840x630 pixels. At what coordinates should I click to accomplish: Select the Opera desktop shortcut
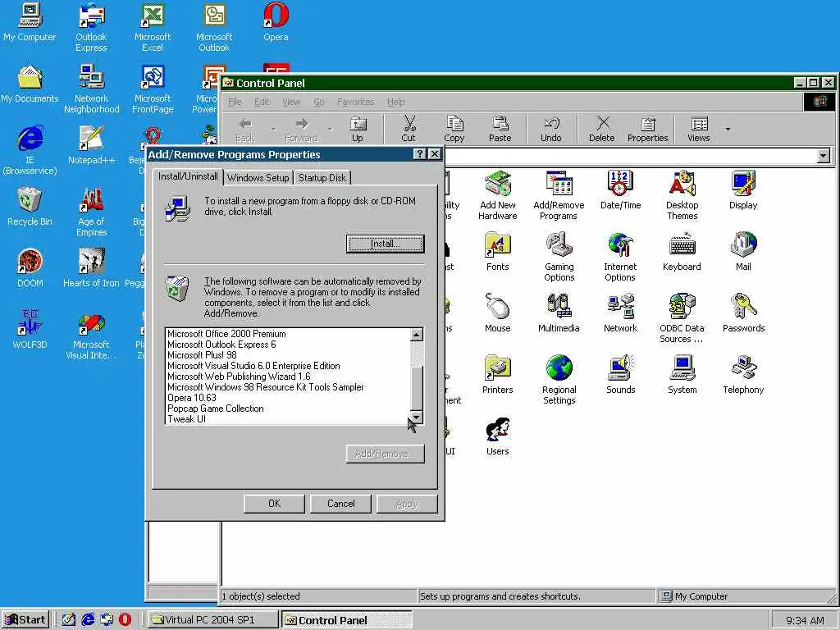(276, 22)
